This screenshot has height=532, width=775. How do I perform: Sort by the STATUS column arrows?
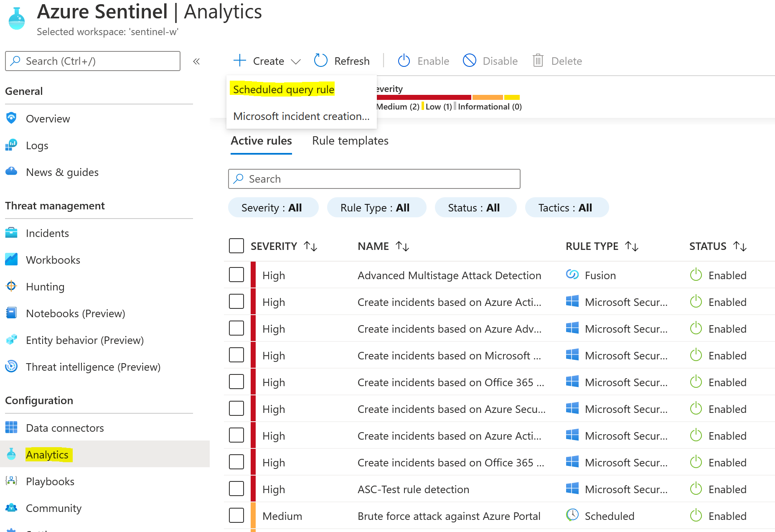[740, 246]
